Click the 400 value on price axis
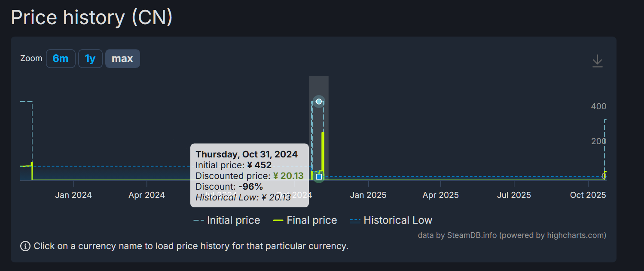Viewport: 644px width, 271px height. 598,107
